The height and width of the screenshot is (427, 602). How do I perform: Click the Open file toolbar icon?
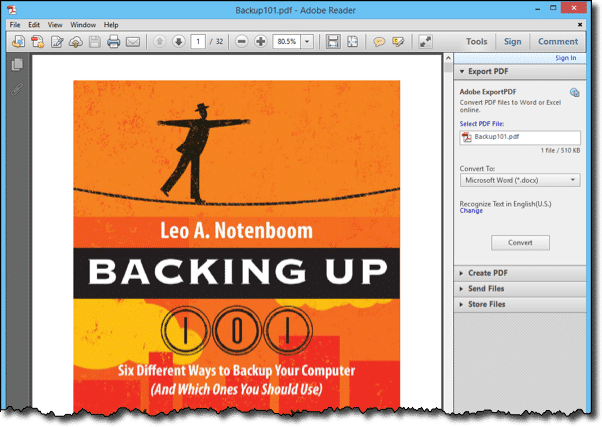[x=18, y=41]
